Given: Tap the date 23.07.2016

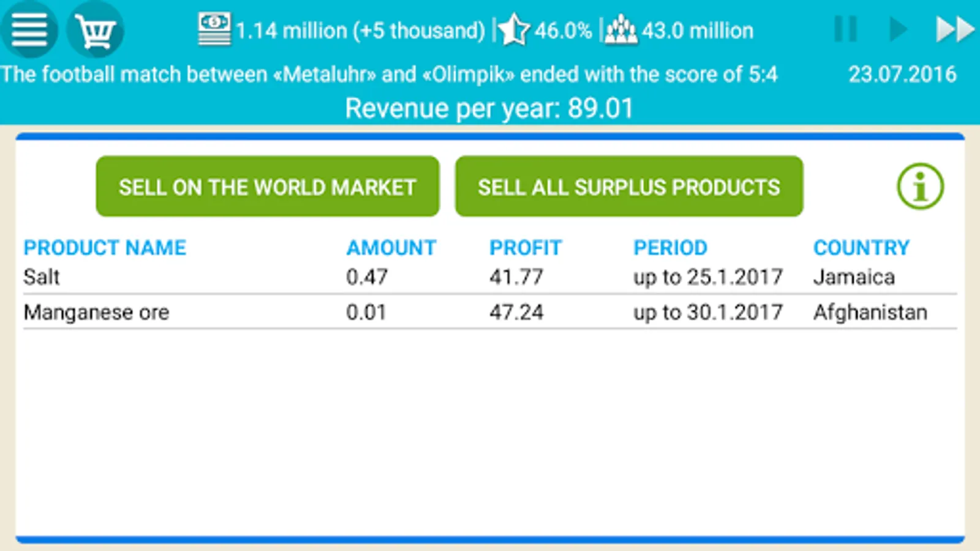Looking at the screenshot, I should coord(902,75).
